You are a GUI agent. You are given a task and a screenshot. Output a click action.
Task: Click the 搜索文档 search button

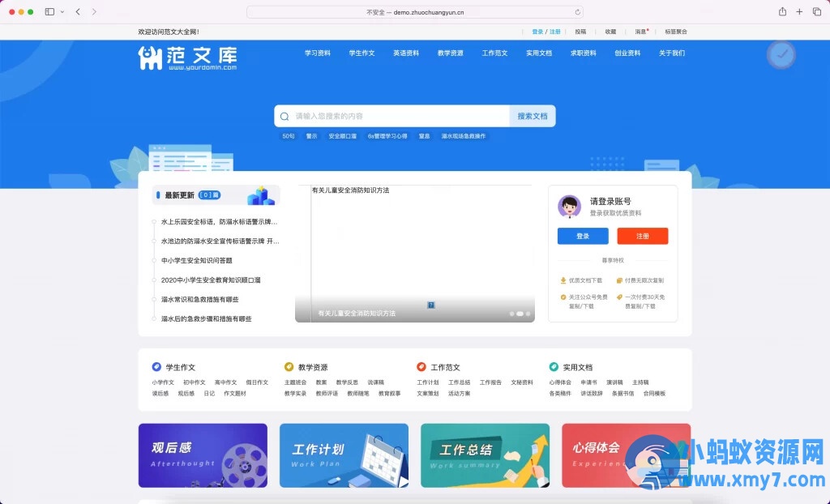coord(533,116)
